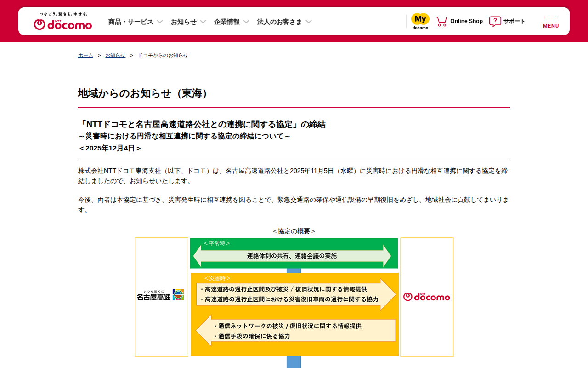Image resolution: width=588 pixels, height=368 pixels.
Task: Open the My docomo icon
Action: coord(420,21)
